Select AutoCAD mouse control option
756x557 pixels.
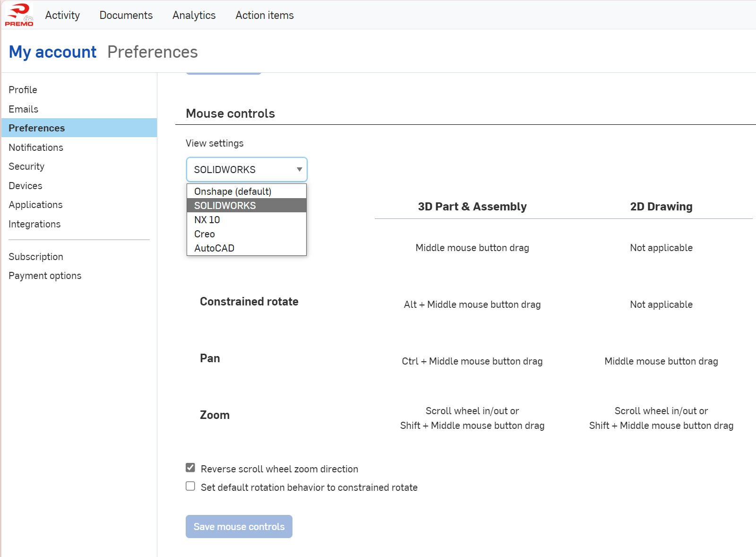point(214,248)
